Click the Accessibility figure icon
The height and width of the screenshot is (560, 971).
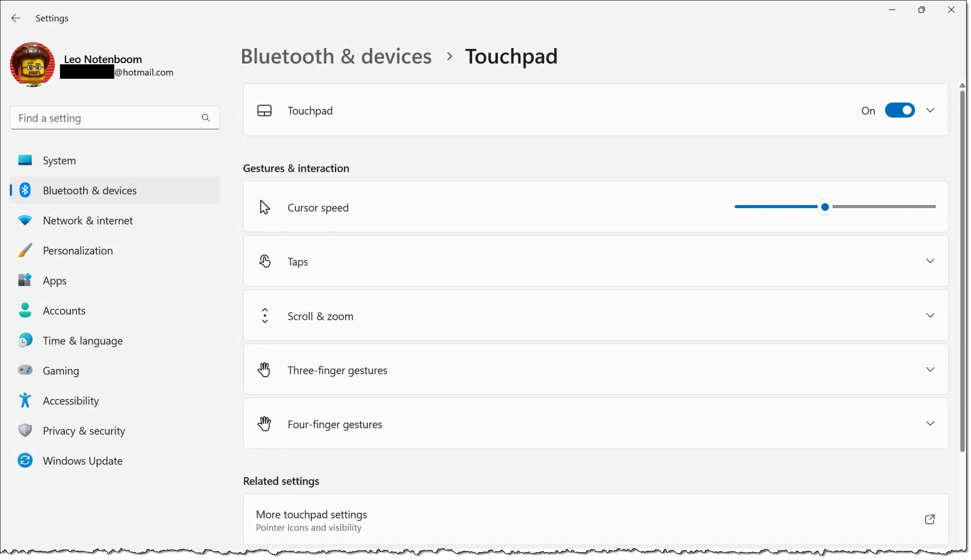[x=25, y=400]
